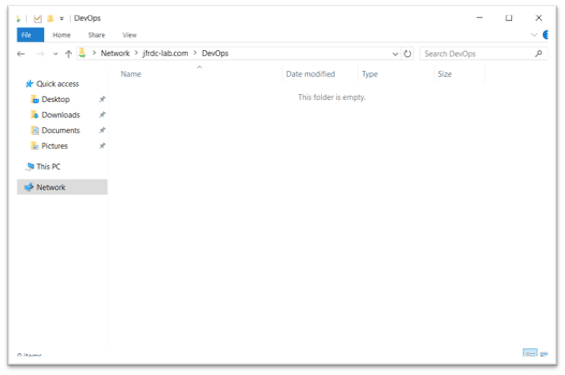Click the search magnifier icon
This screenshot has width=565, height=375.
(x=539, y=54)
